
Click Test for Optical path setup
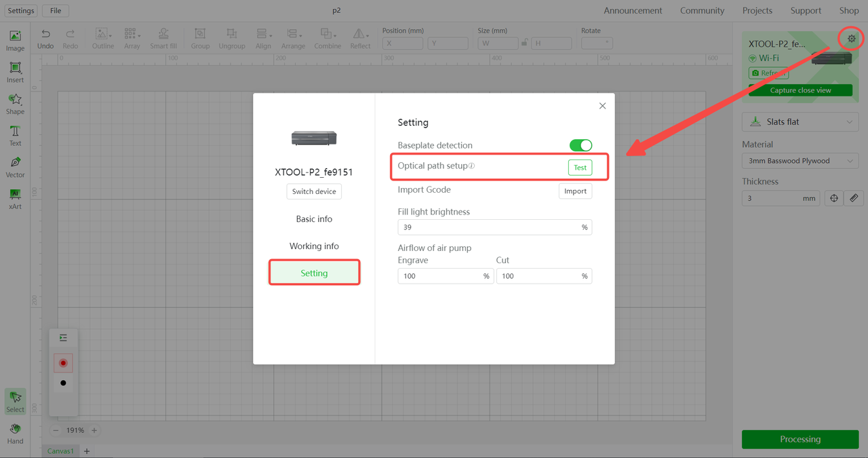[580, 168]
